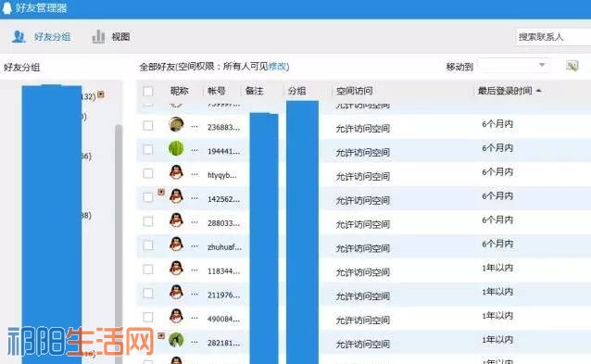Toggle the select-all checkbox in header
Screen dimensions: 591x364
(x=148, y=91)
